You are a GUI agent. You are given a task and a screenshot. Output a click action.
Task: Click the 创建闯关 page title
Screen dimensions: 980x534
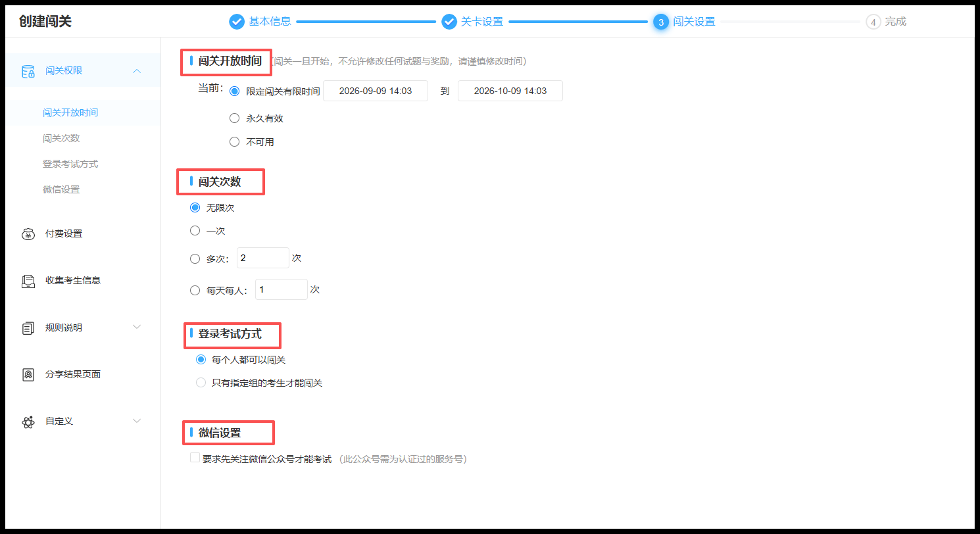tap(45, 21)
